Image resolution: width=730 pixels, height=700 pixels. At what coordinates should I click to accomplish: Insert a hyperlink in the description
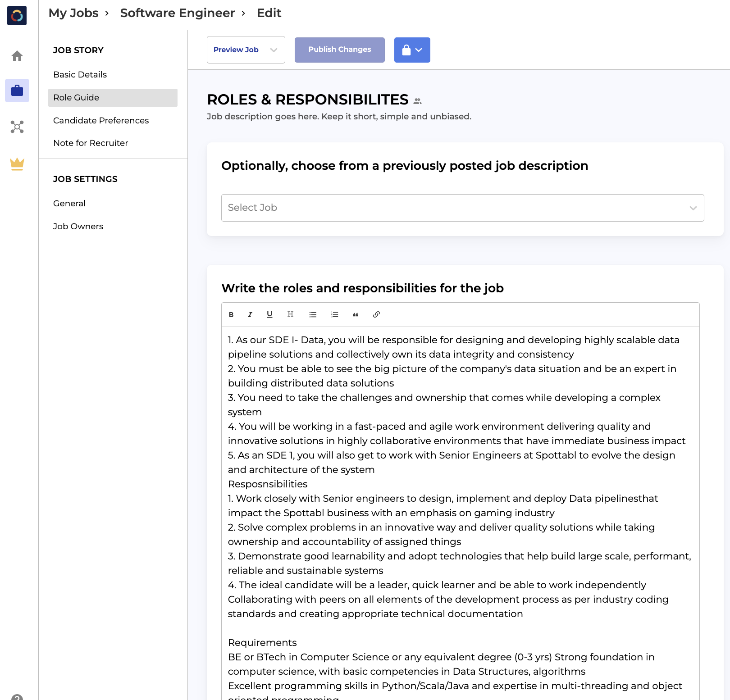click(x=376, y=314)
